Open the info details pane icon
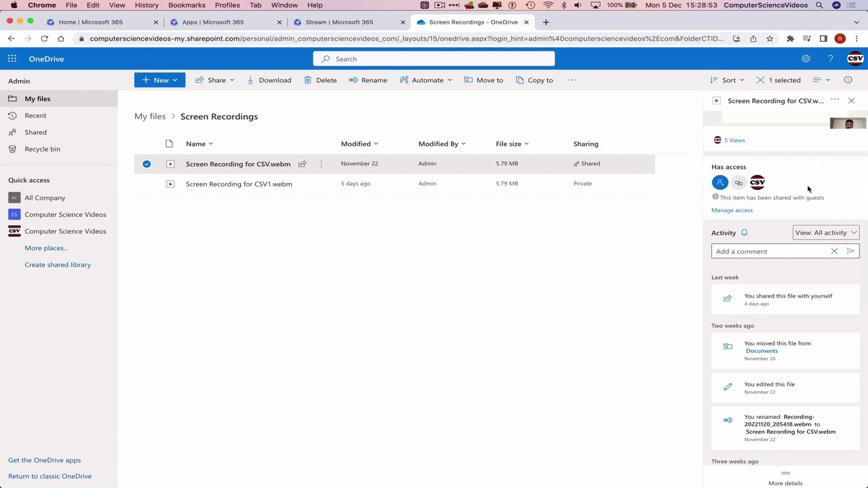This screenshot has height=488, width=868. pos(848,80)
